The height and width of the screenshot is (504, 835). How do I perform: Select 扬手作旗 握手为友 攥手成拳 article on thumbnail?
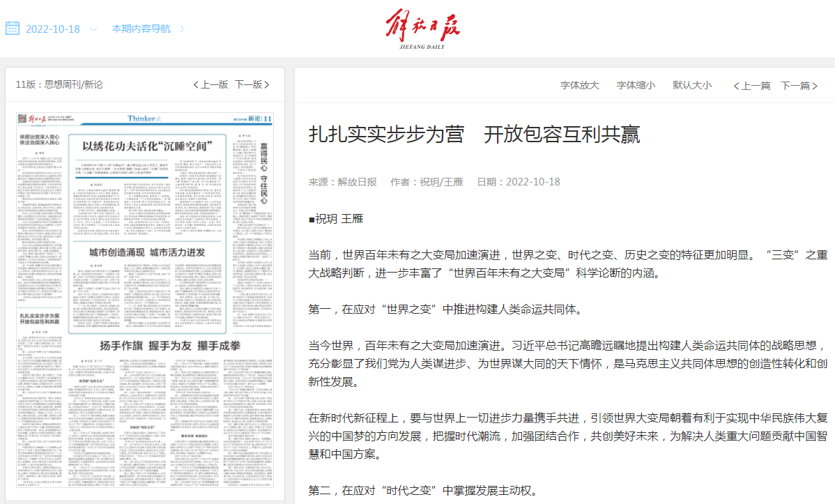[170, 346]
